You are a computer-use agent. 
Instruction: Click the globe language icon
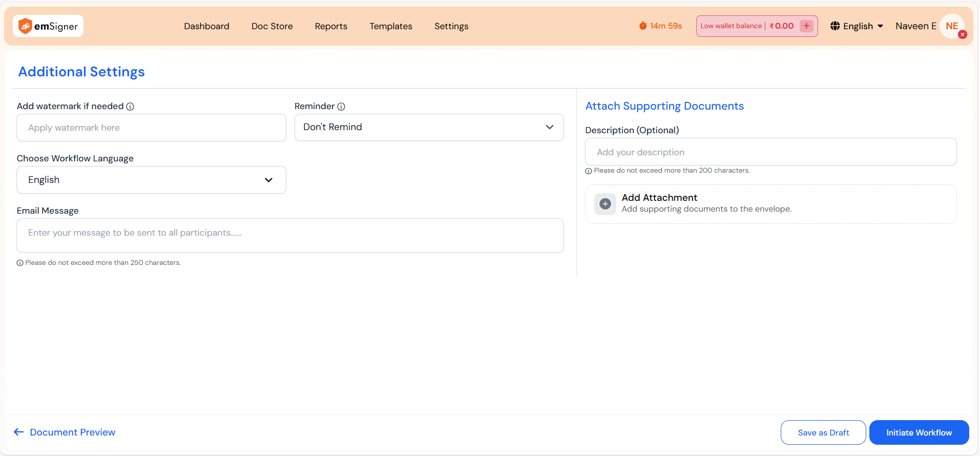835,26
